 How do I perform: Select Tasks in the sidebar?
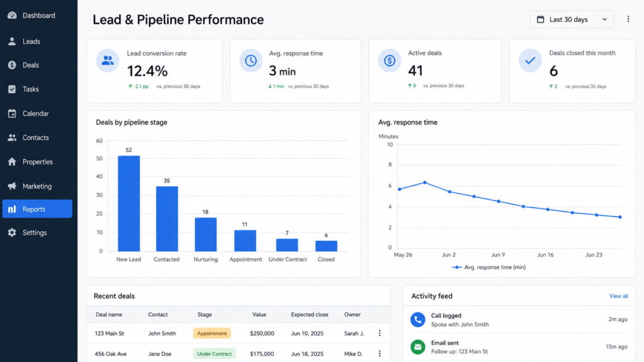(x=37, y=89)
